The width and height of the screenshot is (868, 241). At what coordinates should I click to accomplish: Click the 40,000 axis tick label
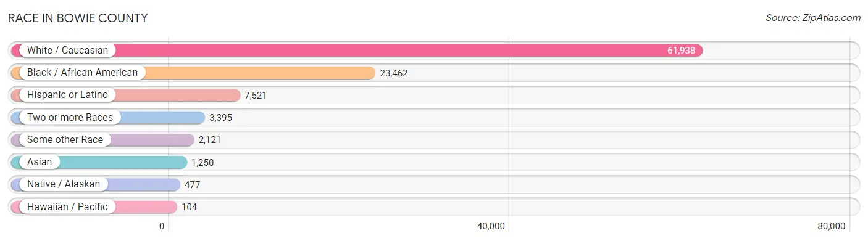point(491,226)
